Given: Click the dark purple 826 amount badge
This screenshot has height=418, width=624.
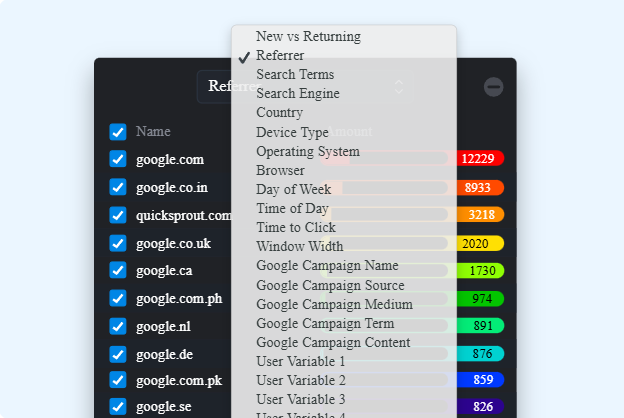Looking at the screenshot, I should pos(480,406).
